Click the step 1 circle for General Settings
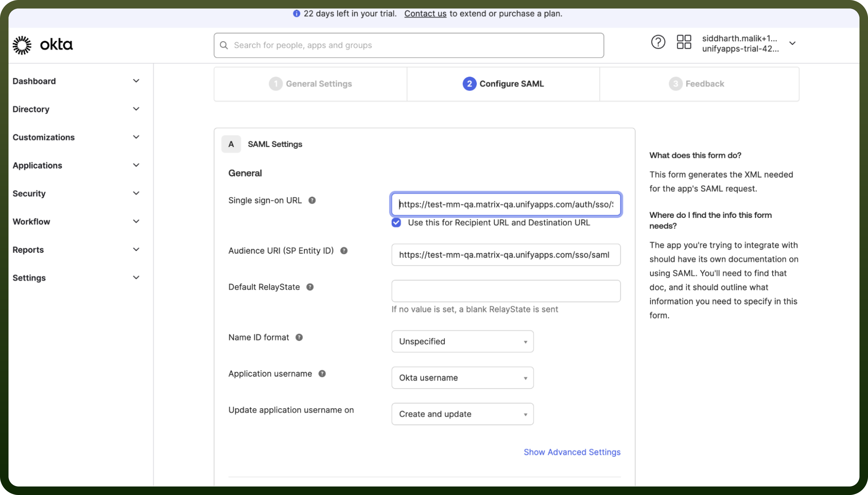This screenshot has width=868, height=495. point(275,84)
